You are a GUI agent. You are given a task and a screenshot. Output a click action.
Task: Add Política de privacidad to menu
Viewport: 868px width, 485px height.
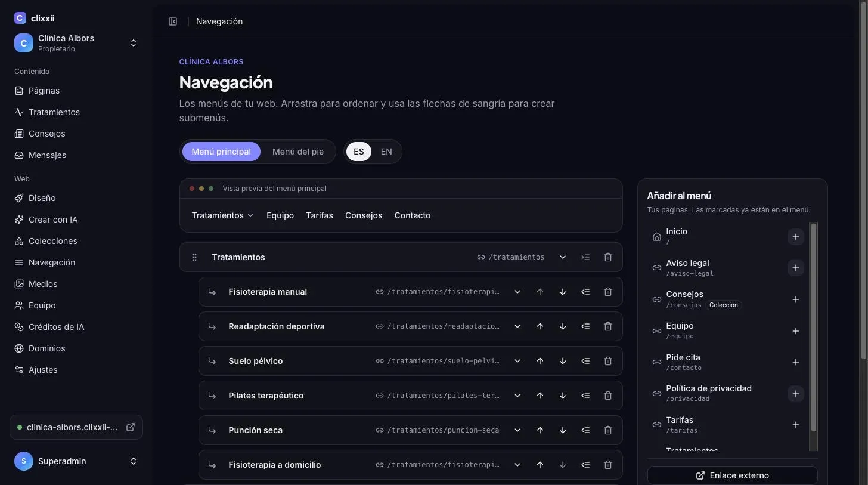coord(795,394)
